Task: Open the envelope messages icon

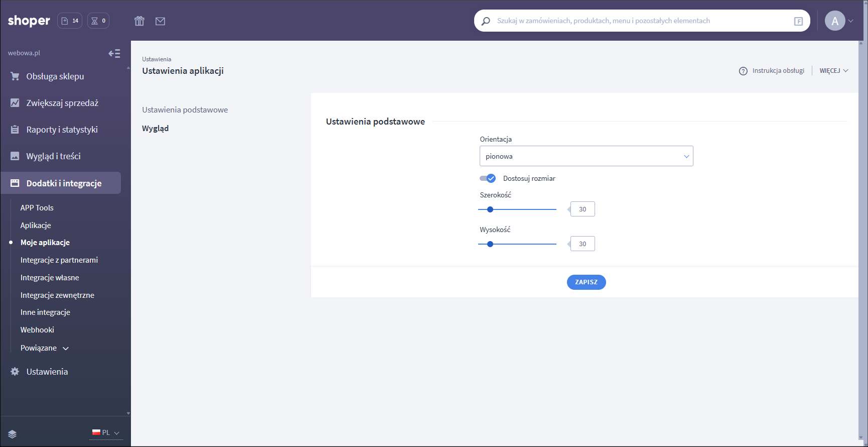Action: click(x=160, y=21)
